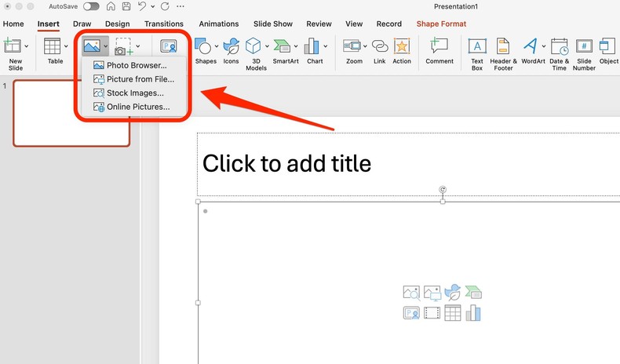
Task: Open the Shape Format tab
Action: (441, 24)
